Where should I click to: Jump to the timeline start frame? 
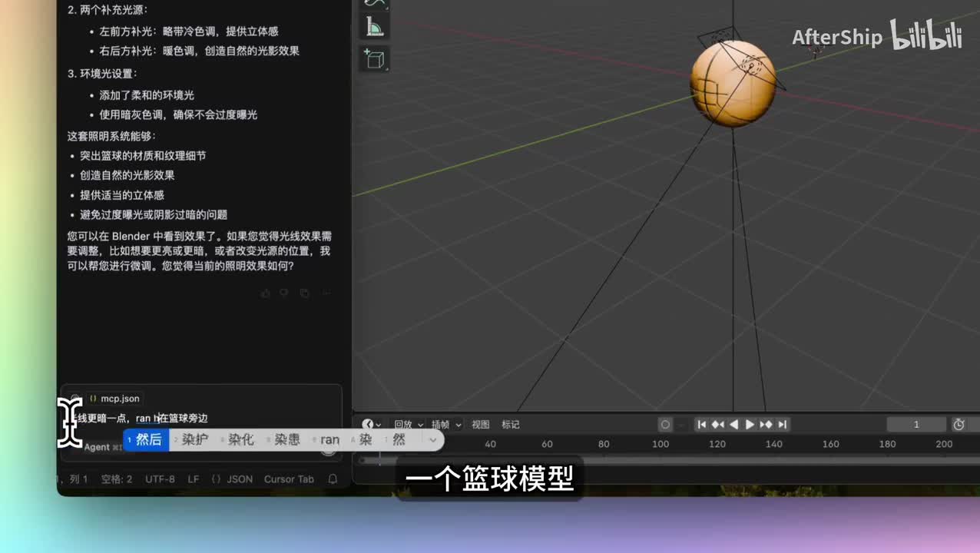tap(701, 425)
